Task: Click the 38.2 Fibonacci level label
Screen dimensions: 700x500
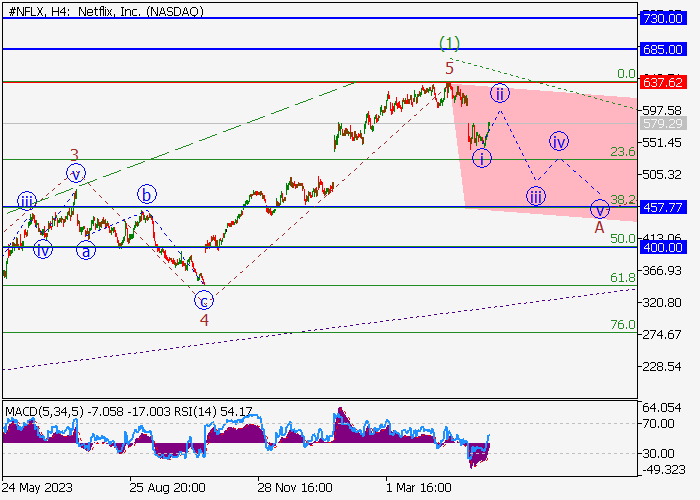Action: point(623,200)
